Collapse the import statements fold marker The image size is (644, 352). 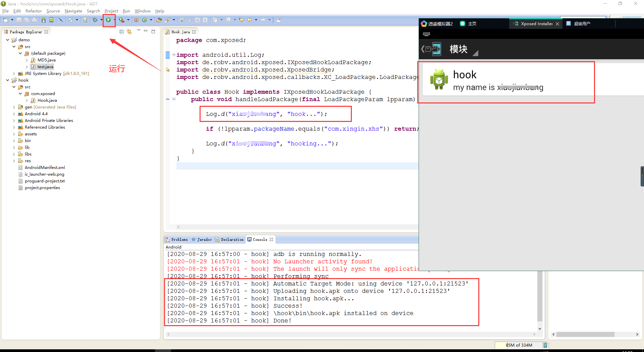(174, 55)
